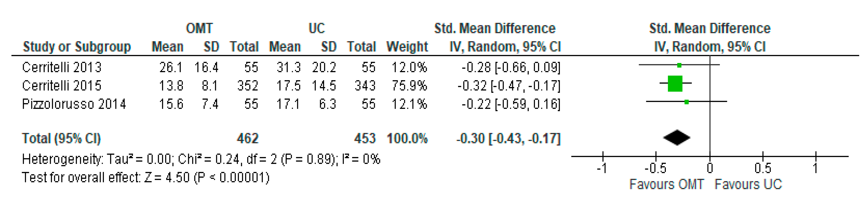The height and width of the screenshot is (204, 868).
Task: Click the green marker for Pizzolorusso 2014
Action: [x=686, y=102]
